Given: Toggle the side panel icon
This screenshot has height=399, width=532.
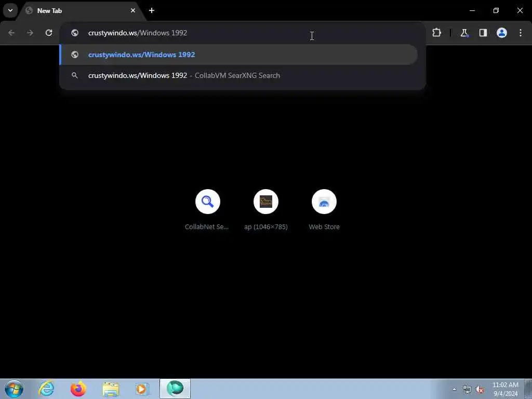Looking at the screenshot, I should pos(483,33).
